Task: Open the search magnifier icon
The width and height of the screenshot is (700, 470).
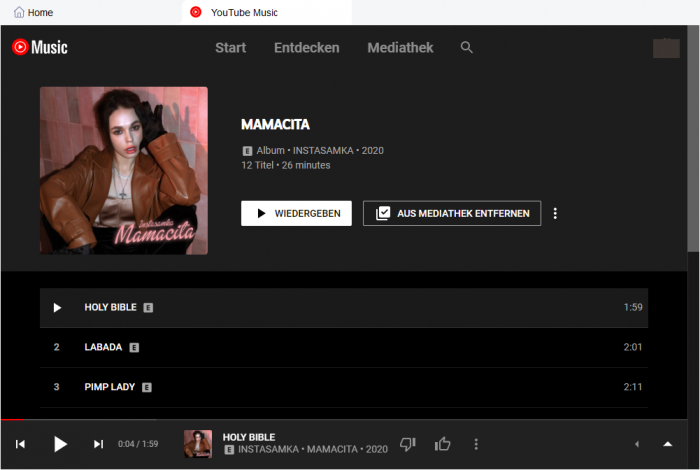Action: click(467, 47)
